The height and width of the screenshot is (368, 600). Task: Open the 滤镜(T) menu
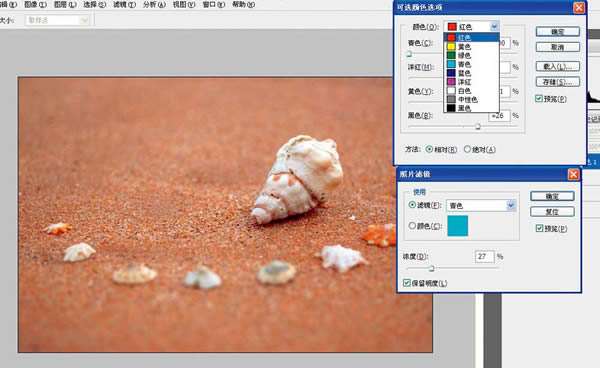124,5
